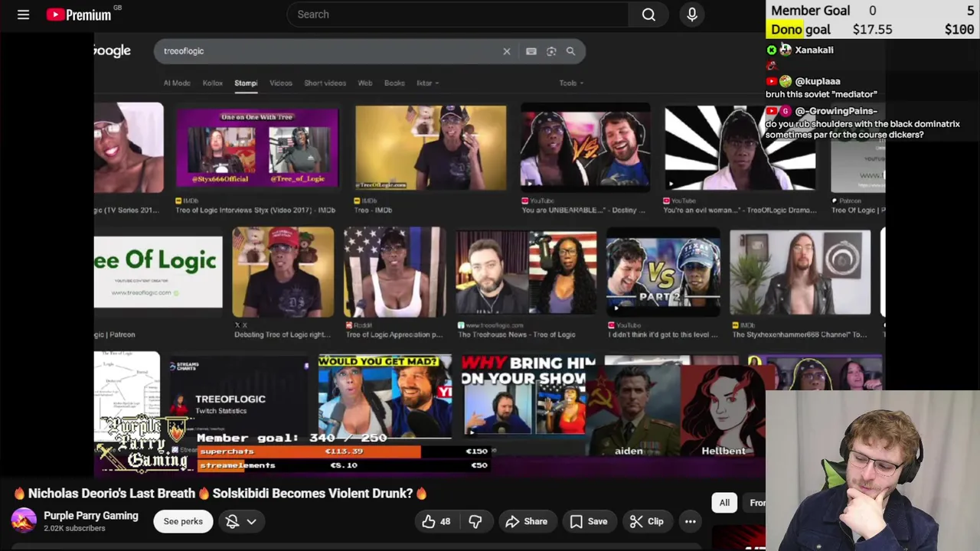Open 'I didn't think it'd got to this level' thumbnail
The height and width of the screenshot is (551, 980).
[663, 272]
